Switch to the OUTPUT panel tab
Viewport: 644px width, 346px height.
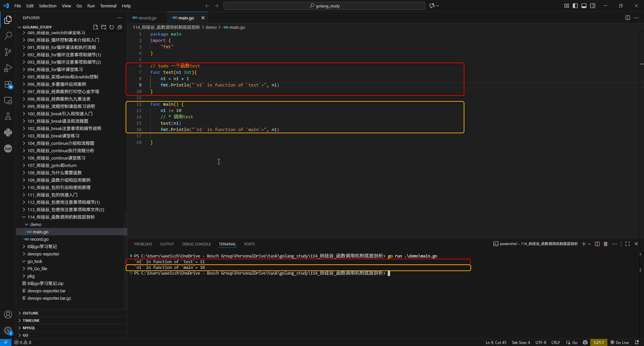[x=167, y=244]
